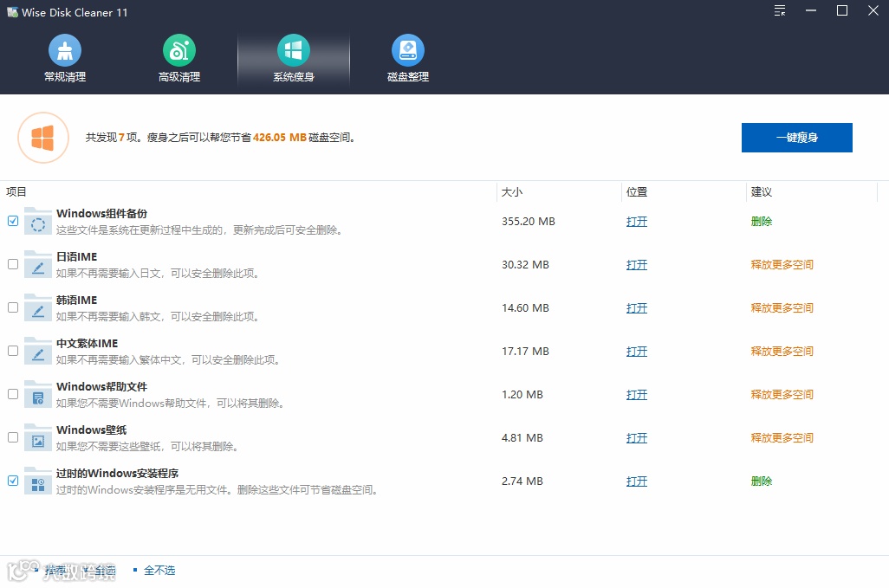Click the 项目 column header
The width and height of the screenshot is (889, 588).
16,192
